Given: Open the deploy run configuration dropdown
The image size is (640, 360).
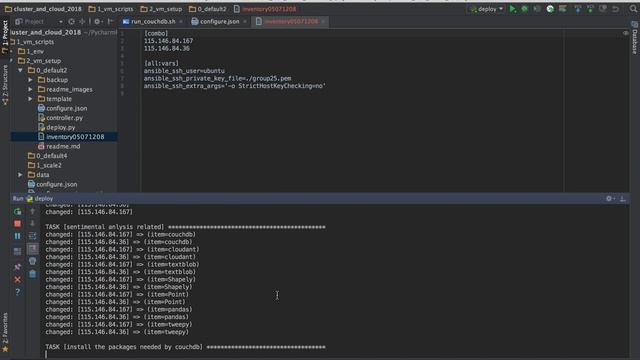Looking at the screenshot, I should 487,9.
